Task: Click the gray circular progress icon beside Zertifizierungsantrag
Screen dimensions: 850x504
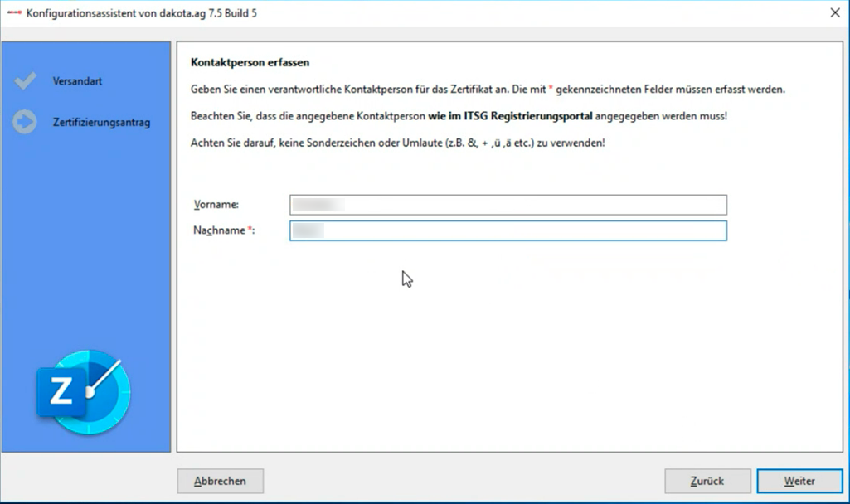Action: [25, 122]
